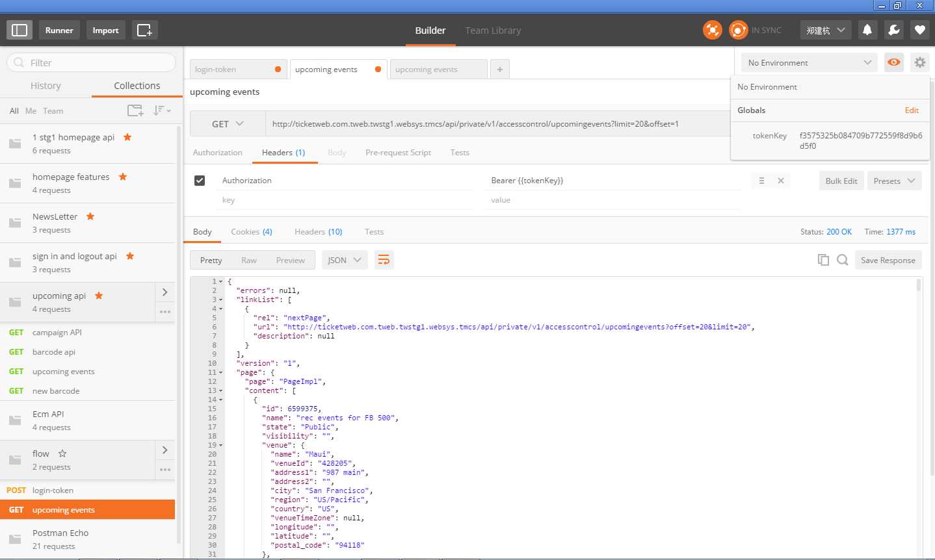Unstar homepage features collection
Screen dimensions: 935x560
(122, 177)
